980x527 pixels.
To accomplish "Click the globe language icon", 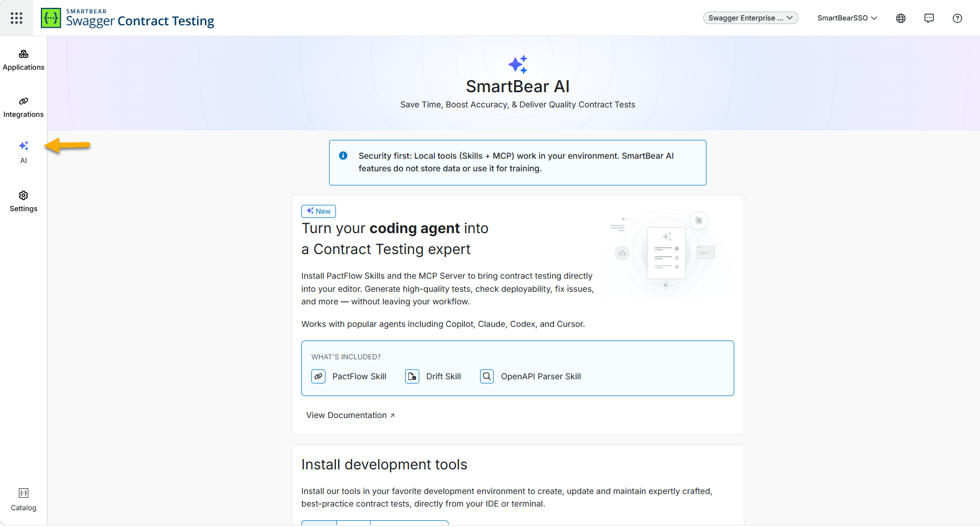I will pos(901,18).
